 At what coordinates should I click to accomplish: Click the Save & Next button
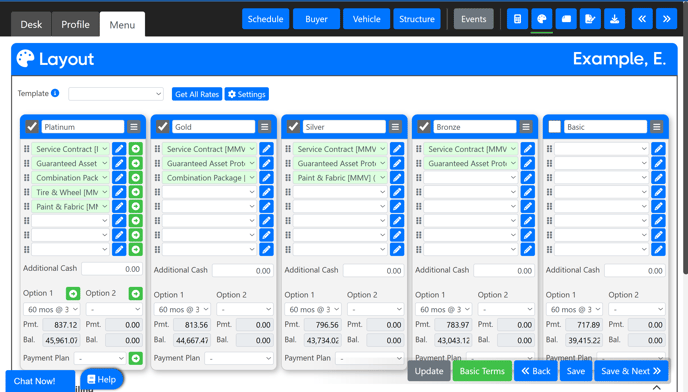pos(631,371)
